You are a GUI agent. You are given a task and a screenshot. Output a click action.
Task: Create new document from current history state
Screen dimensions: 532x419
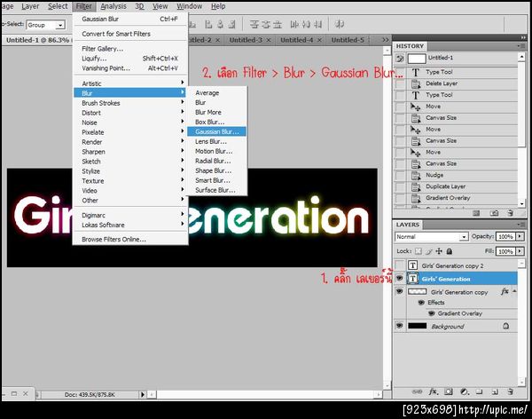[x=476, y=213]
